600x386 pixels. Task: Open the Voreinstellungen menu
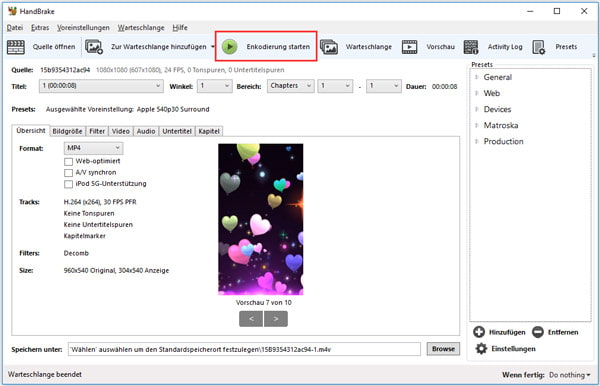click(x=83, y=28)
